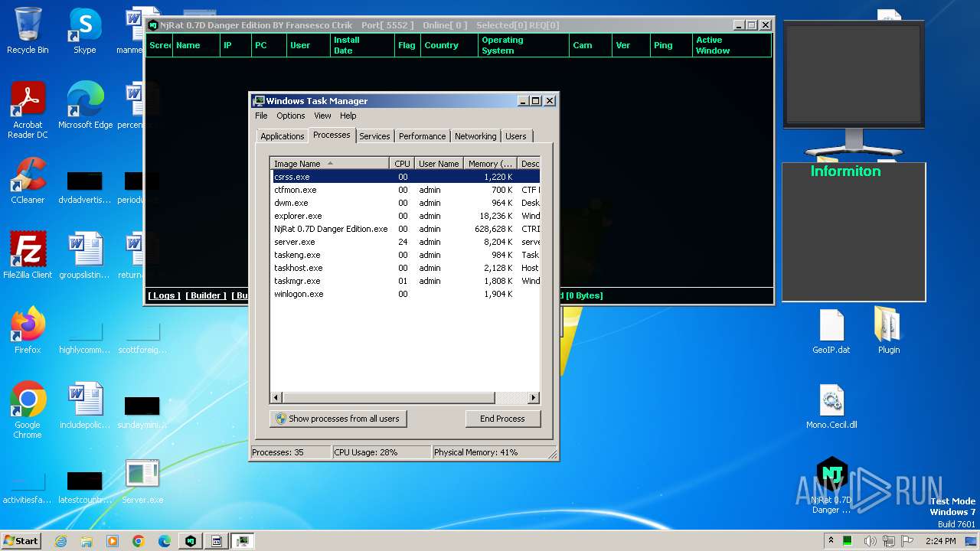Launch Windows Media Player from taskbar

pyautogui.click(x=113, y=541)
